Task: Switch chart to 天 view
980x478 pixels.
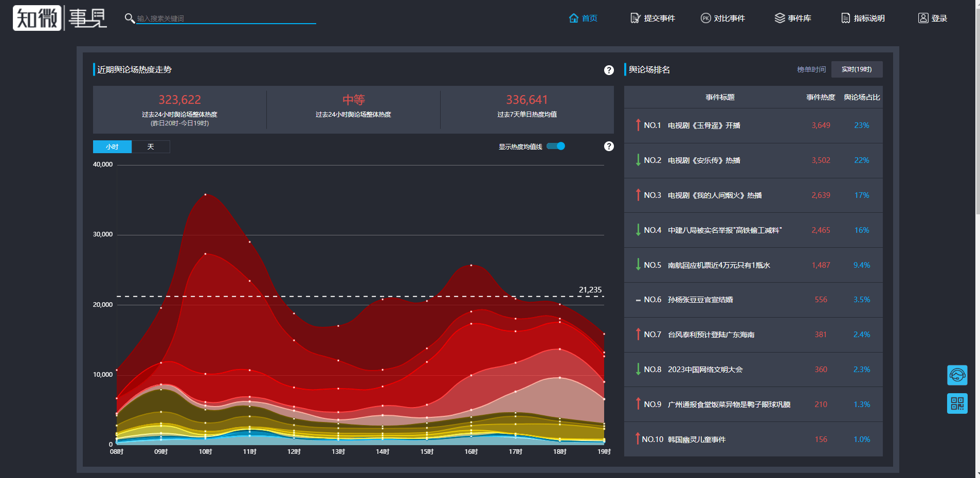Action: point(151,147)
